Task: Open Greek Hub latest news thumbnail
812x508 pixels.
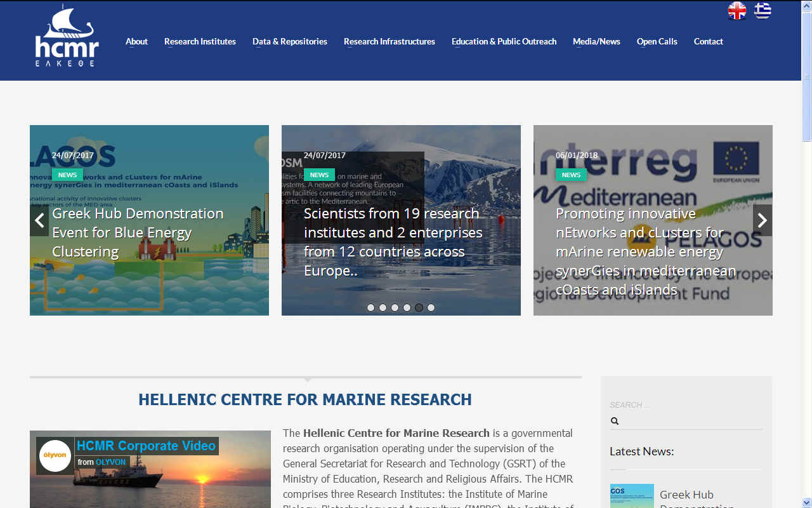Action: click(632, 496)
